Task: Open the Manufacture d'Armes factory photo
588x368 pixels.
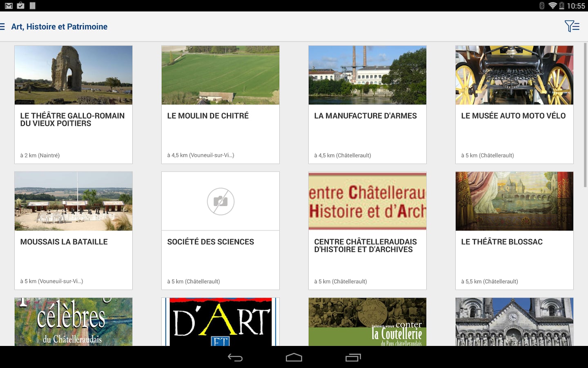Action: tap(367, 75)
